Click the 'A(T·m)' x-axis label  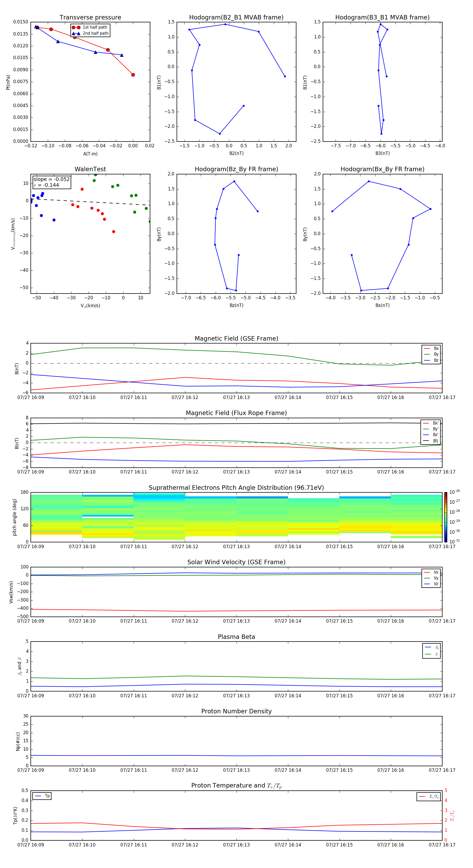(90, 154)
